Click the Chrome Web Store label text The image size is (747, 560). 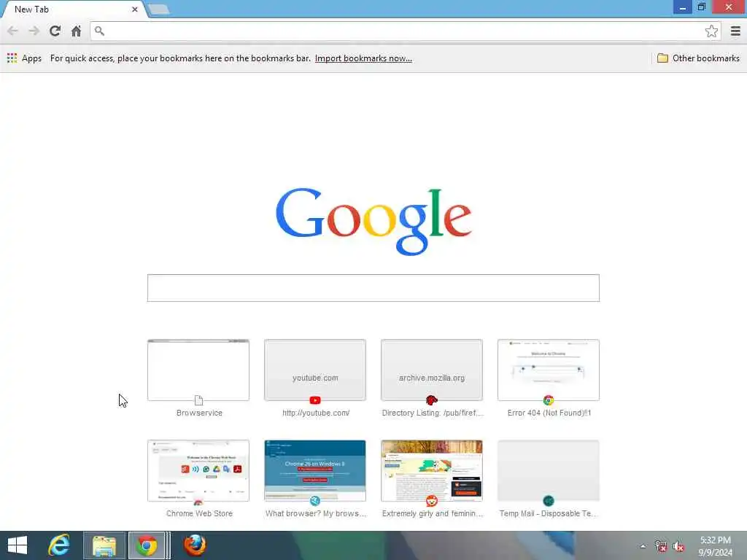[199, 513]
